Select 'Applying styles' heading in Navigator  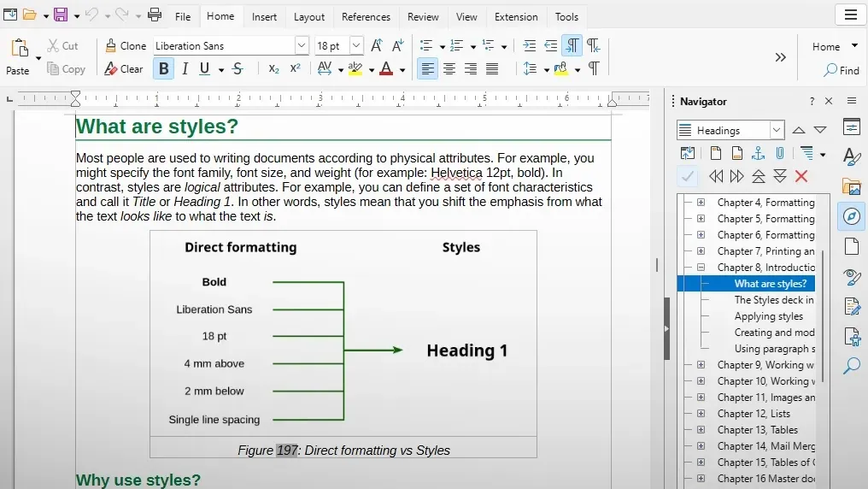[x=768, y=316]
